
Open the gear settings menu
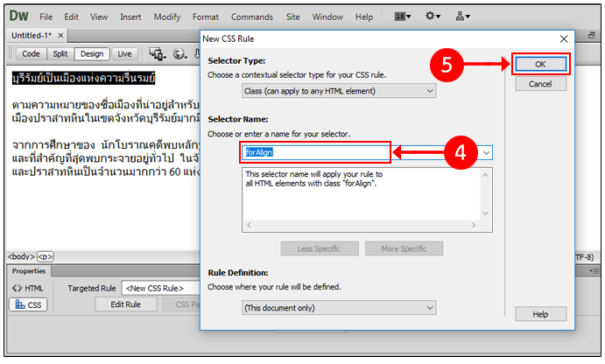click(433, 16)
